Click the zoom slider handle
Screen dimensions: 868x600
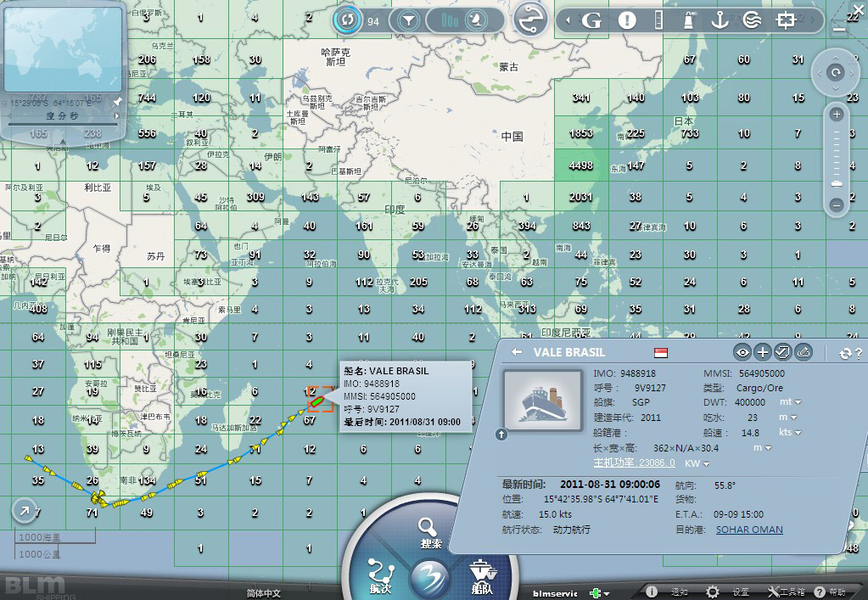[837, 184]
